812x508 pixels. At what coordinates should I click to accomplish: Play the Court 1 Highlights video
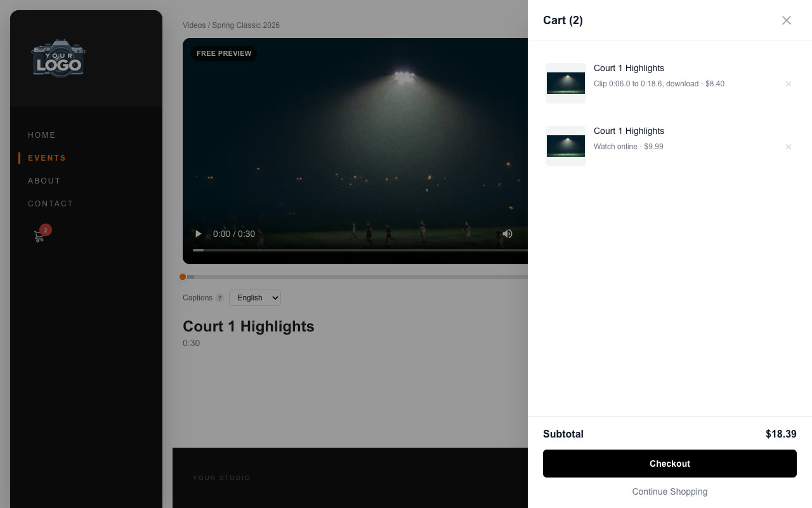pos(199,234)
